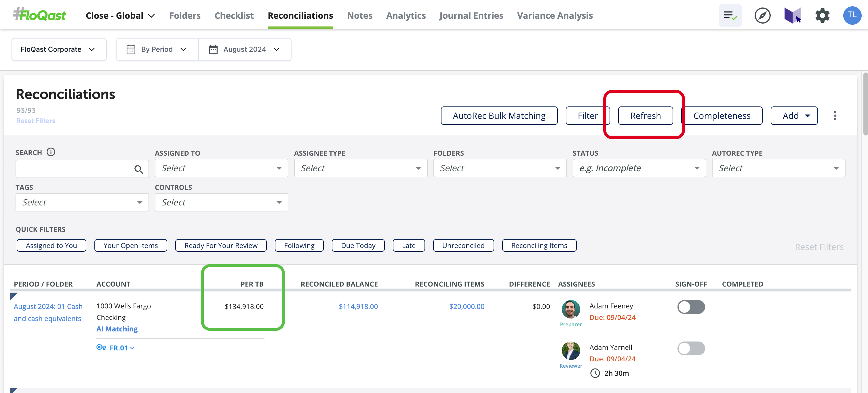Toggle the Unreconciled quick filter
Viewport: 868px width, 393px height.
coord(463,245)
